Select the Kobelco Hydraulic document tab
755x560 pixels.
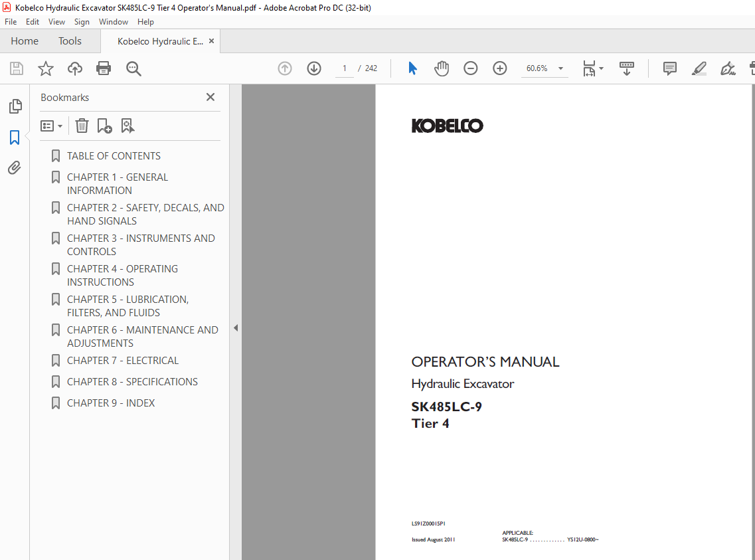160,41
